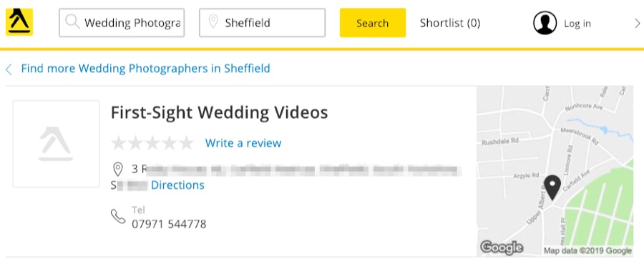
Task: Click the magnifier icon in search field
Action: (73, 21)
